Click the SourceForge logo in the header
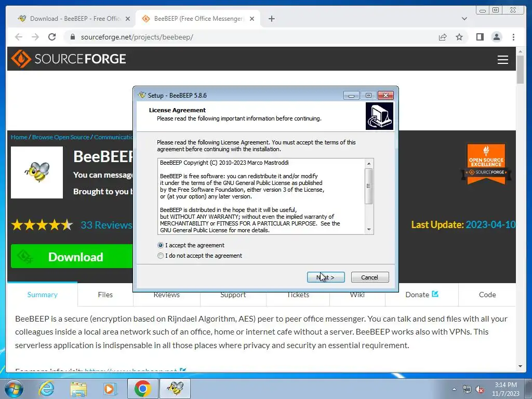532x399 pixels. coord(69,59)
